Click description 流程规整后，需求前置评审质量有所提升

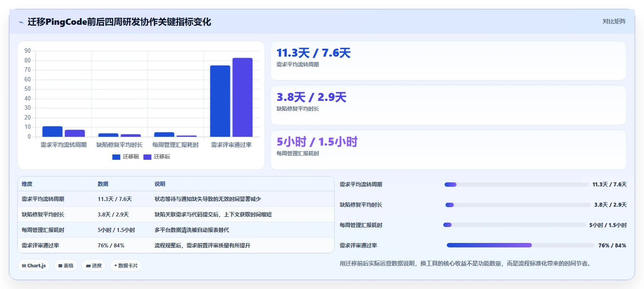coord(202,246)
